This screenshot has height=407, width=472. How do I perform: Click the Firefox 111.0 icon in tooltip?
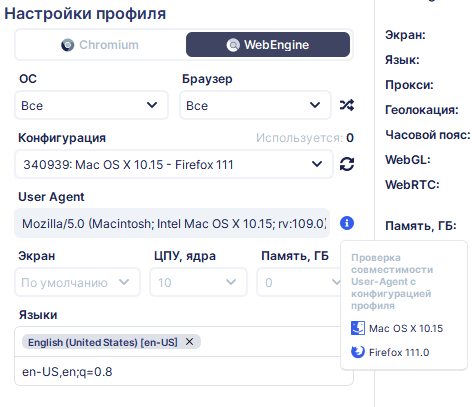point(358,352)
